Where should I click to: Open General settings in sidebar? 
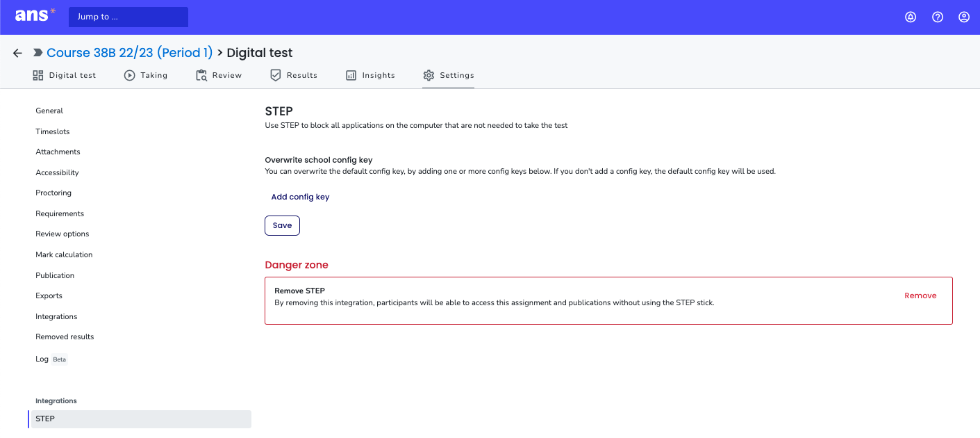[49, 111]
